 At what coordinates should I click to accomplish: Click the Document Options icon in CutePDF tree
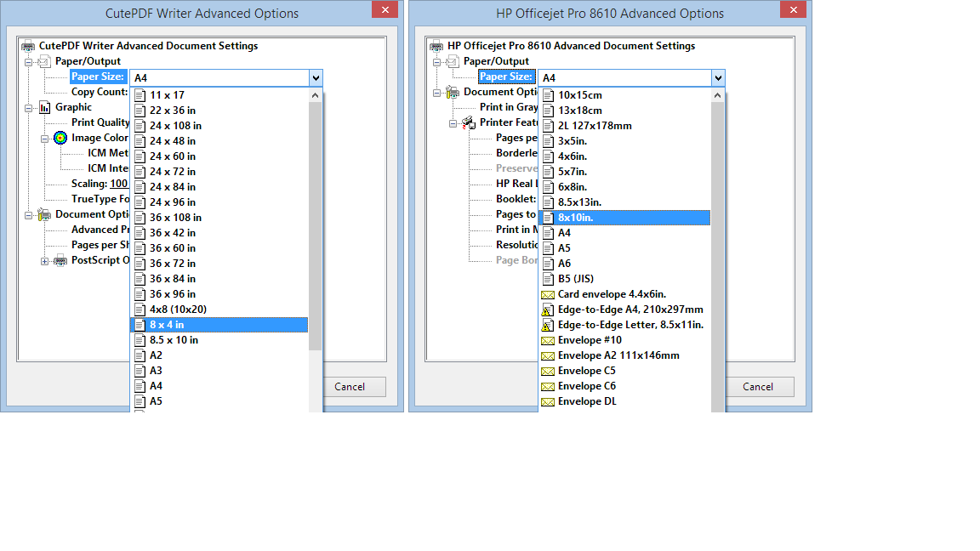point(44,215)
